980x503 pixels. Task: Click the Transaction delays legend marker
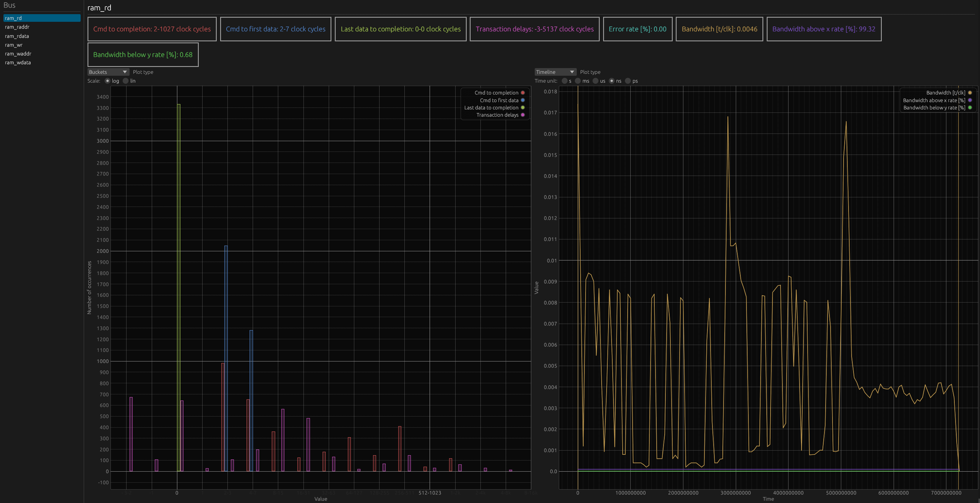coord(522,115)
